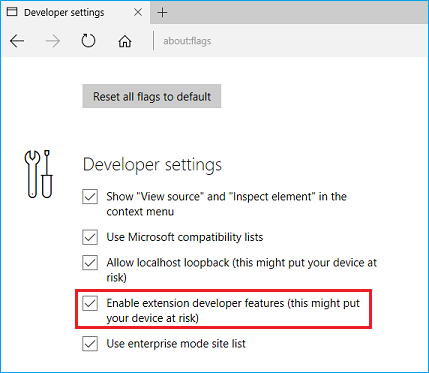Uncheck the View source and Inspect element checkbox
The height and width of the screenshot is (373, 429).
[x=90, y=197]
